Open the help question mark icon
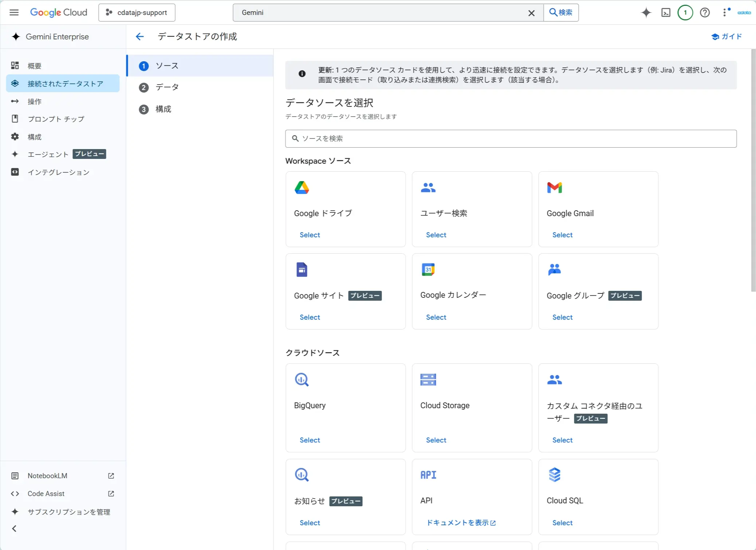Image resolution: width=756 pixels, height=550 pixels. [x=705, y=12]
